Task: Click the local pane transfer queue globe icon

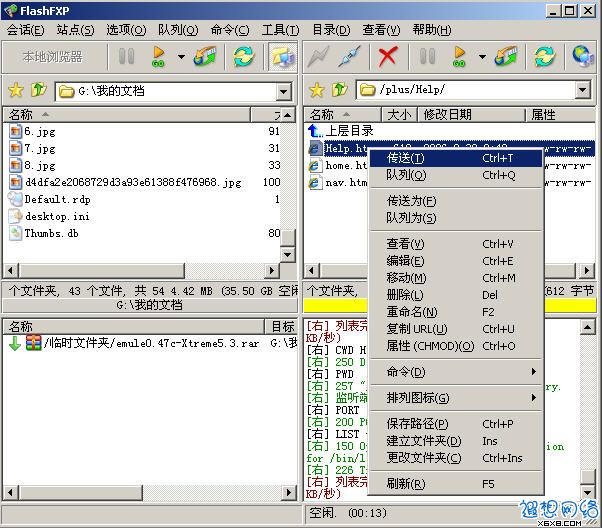Action: [205, 56]
